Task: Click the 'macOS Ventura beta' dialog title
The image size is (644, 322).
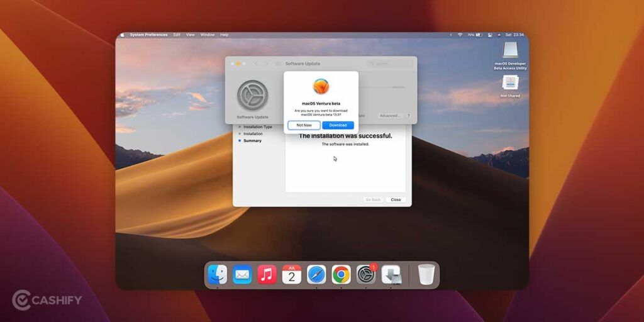Action: click(321, 104)
